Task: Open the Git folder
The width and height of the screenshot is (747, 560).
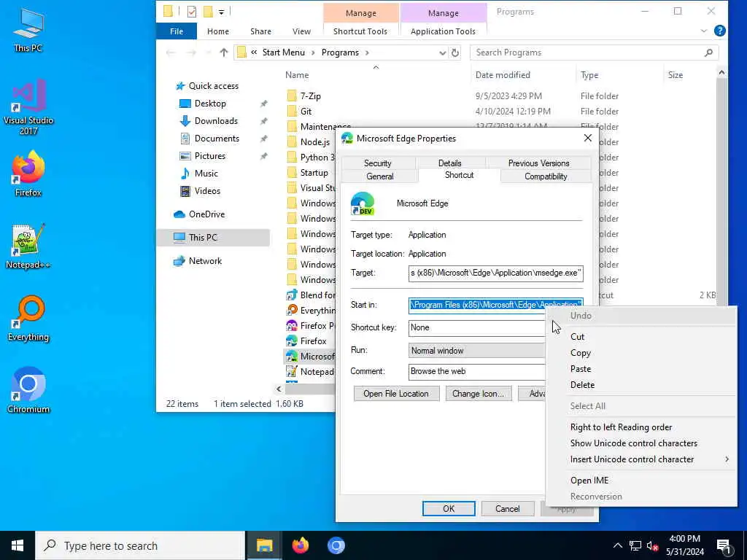Action: 306,112
